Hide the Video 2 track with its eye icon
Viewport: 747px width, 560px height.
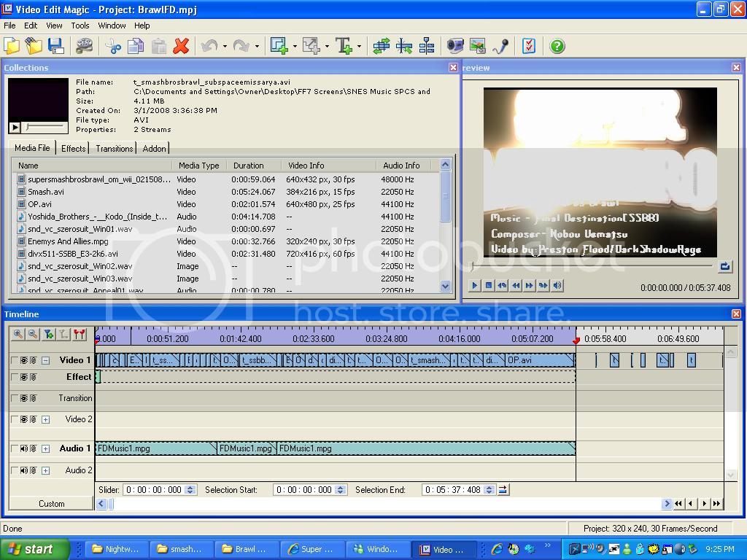click(x=24, y=419)
